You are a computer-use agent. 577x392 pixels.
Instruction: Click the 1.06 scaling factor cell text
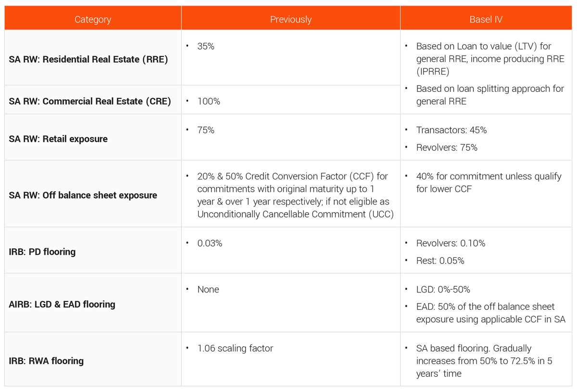pyautogui.click(x=235, y=349)
